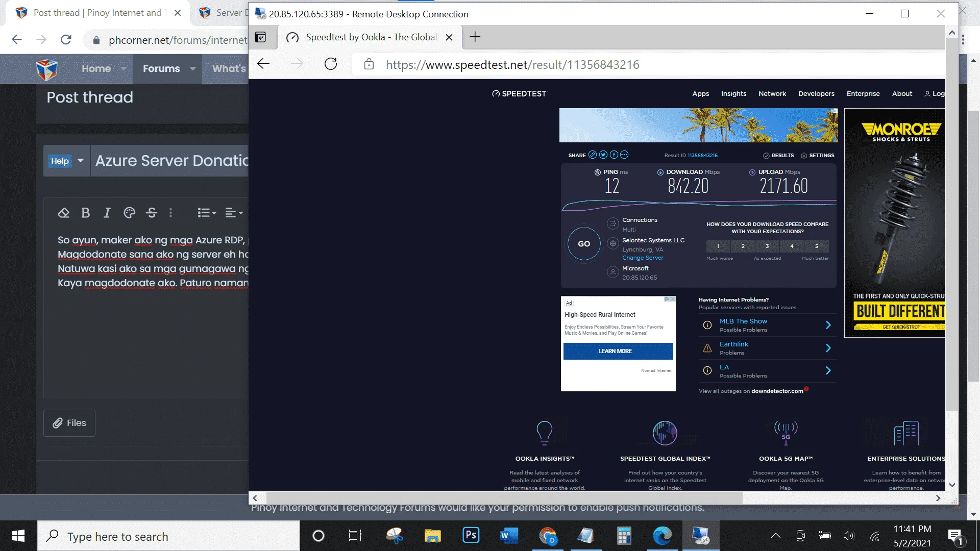
Task: Expand Earthlink problems entry
Action: [x=767, y=348]
